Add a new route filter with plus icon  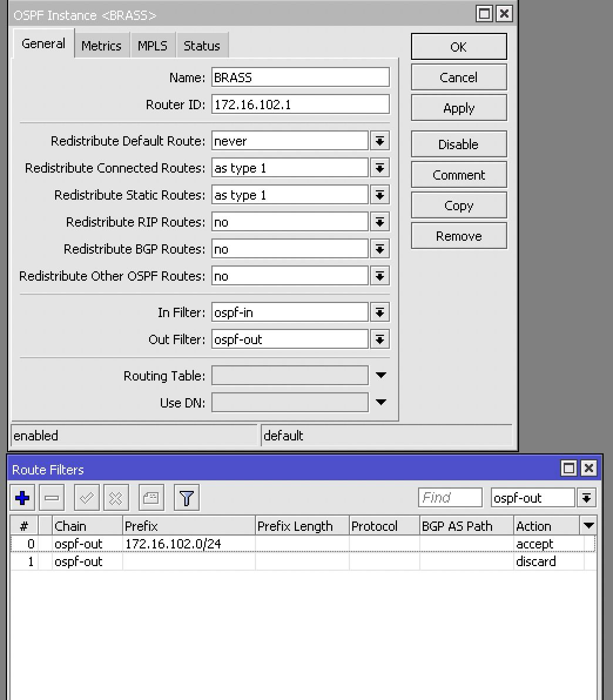click(x=22, y=498)
